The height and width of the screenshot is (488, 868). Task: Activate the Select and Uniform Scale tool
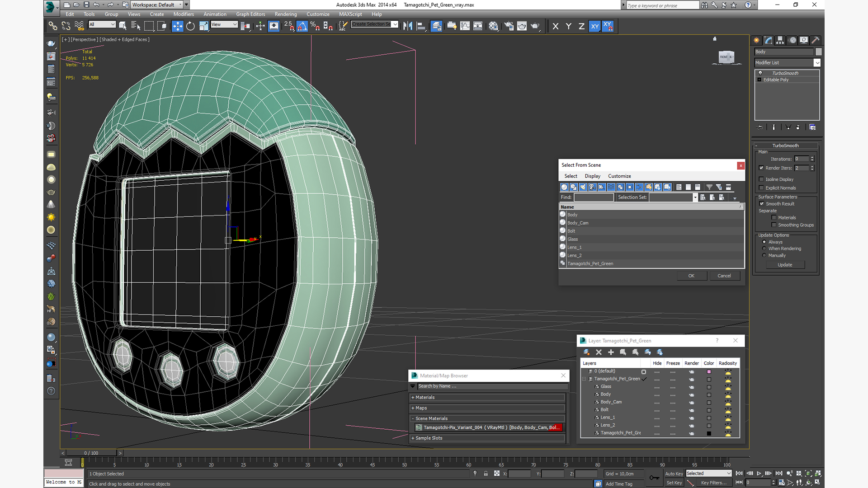click(203, 26)
